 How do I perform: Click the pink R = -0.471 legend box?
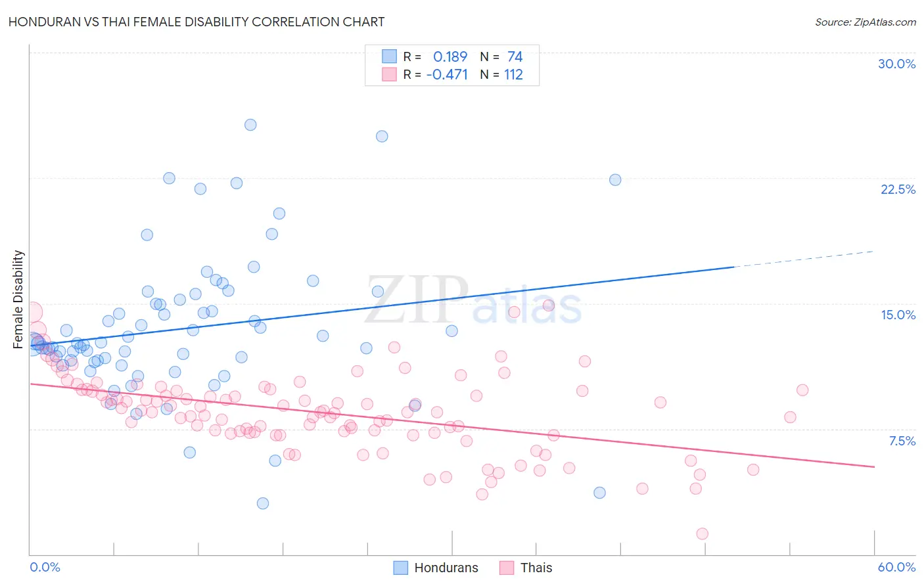coord(389,74)
